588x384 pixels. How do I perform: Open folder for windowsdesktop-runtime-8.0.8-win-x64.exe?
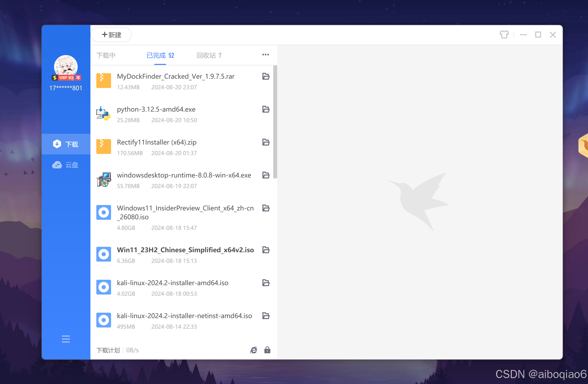coord(266,175)
